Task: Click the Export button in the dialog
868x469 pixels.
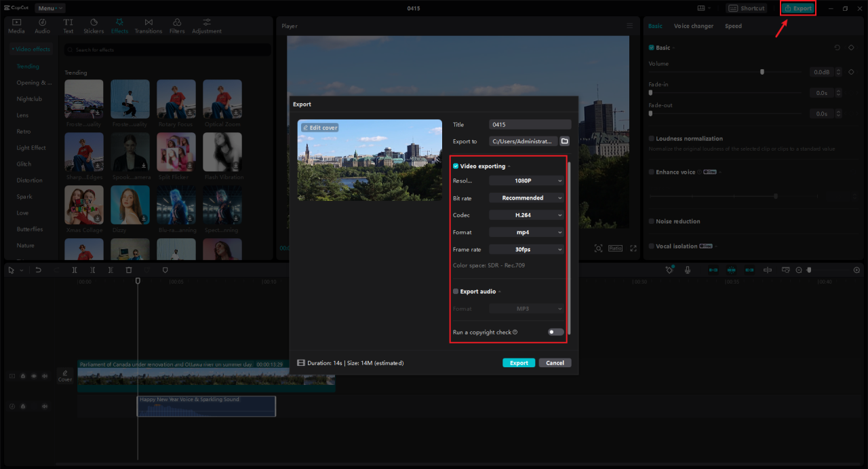Action: click(518, 362)
